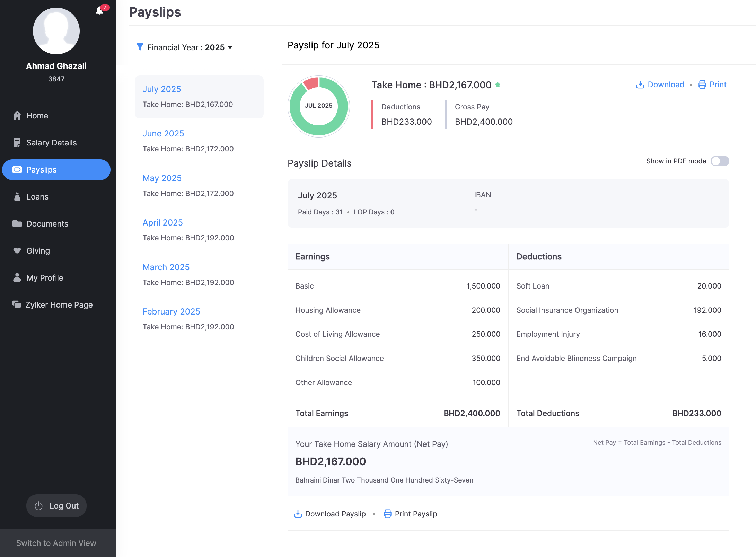Click Download Payslip at the bottom
The width and height of the screenshot is (756, 557).
330,514
